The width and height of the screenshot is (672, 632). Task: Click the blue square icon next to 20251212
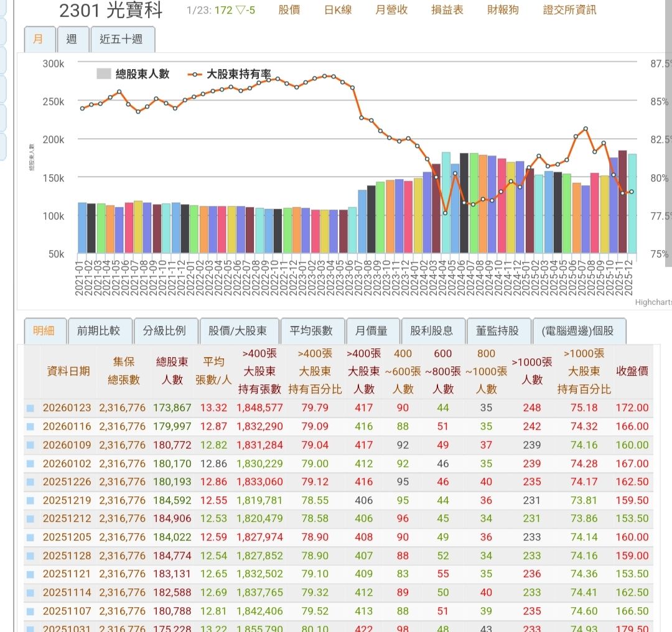tap(31, 519)
